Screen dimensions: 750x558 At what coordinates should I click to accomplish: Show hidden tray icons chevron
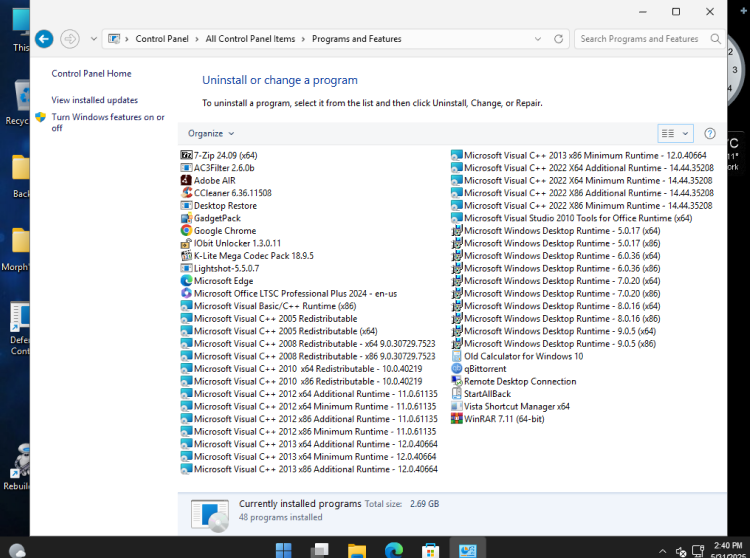pyautogui.click(x=662, y=551)
